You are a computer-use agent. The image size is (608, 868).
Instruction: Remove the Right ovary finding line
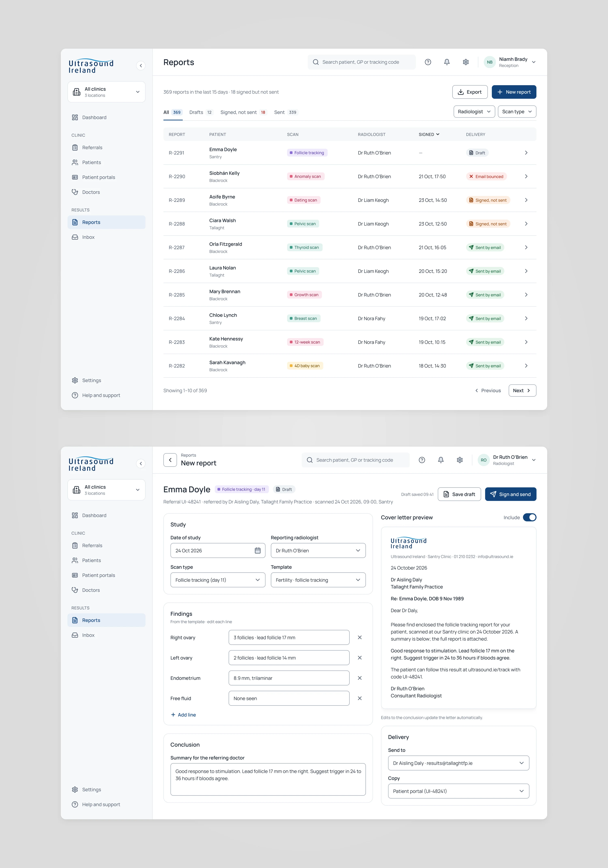[360, 637]
